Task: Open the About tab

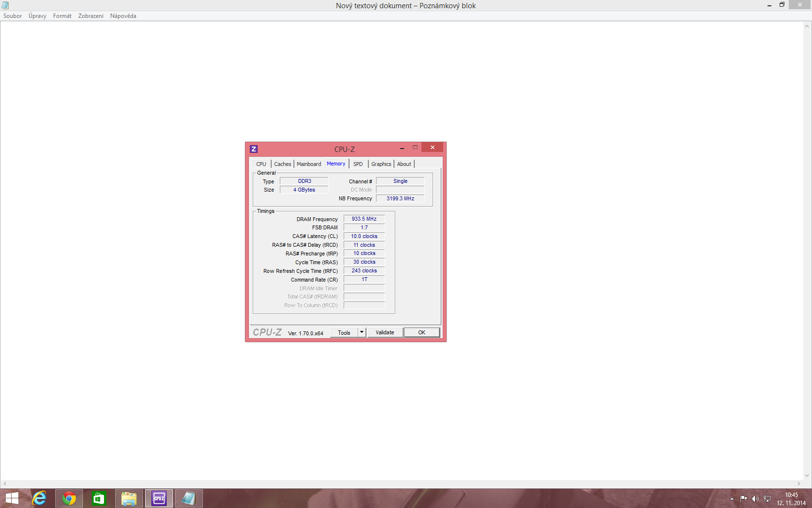Action: [404, 164]
